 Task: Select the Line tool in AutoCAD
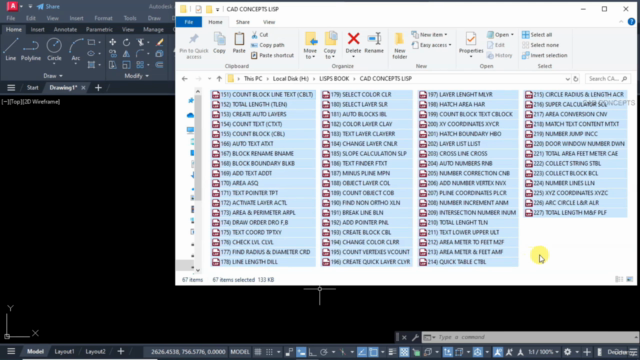tap(11, 50)
